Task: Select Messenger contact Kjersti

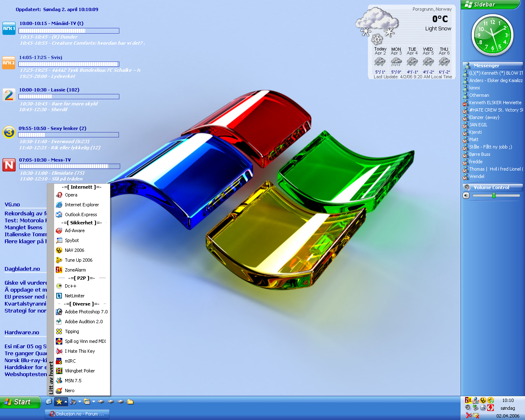Action: 475,132
